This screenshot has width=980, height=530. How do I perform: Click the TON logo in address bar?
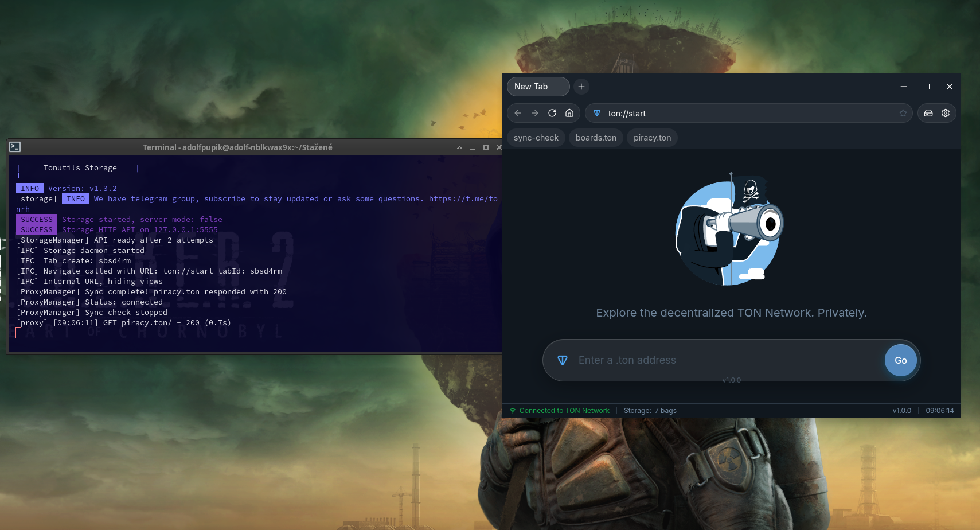click(x=597, y=114)
